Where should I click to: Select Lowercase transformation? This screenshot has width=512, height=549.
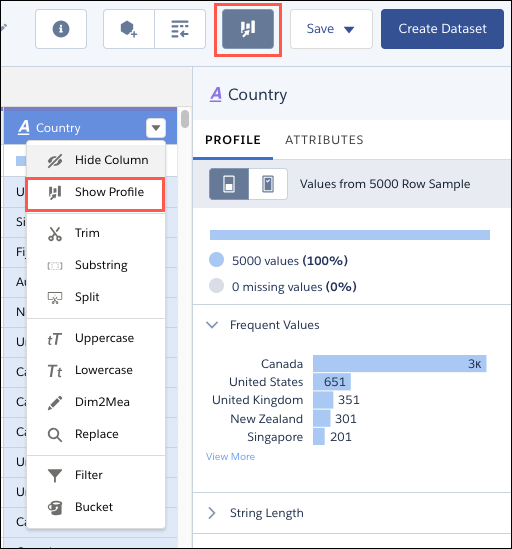coord(96,370)
